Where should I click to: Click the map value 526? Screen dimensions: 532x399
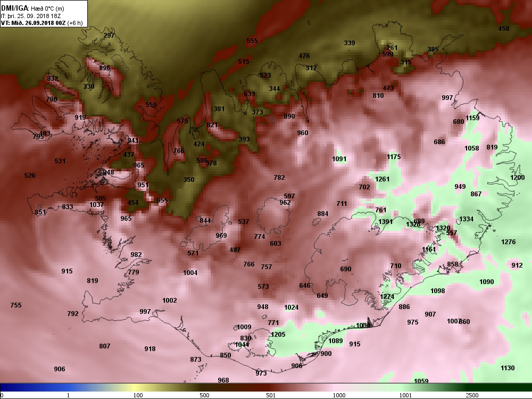coord(30,176)
